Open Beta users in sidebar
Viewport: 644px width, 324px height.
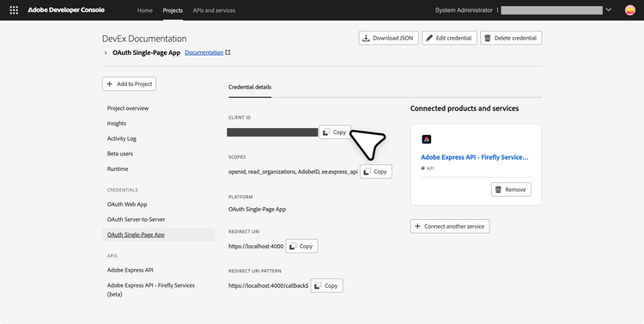[120, 154]
